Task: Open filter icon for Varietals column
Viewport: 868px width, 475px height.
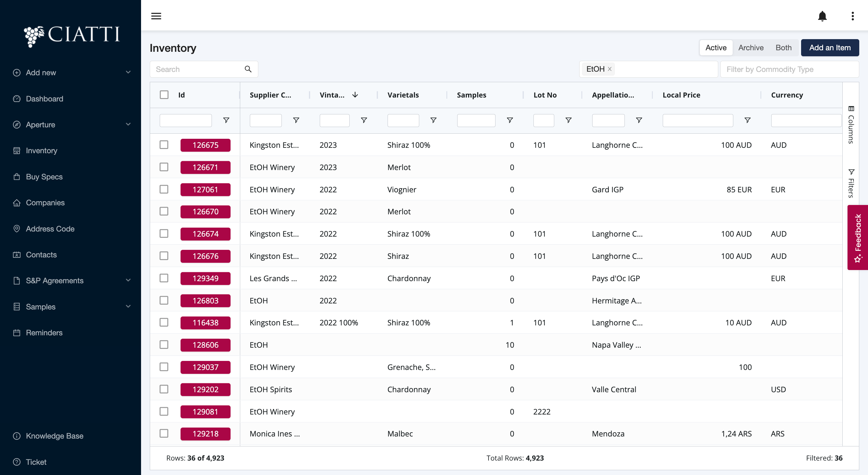Action: pyautogui.click(x=433, y=120)
